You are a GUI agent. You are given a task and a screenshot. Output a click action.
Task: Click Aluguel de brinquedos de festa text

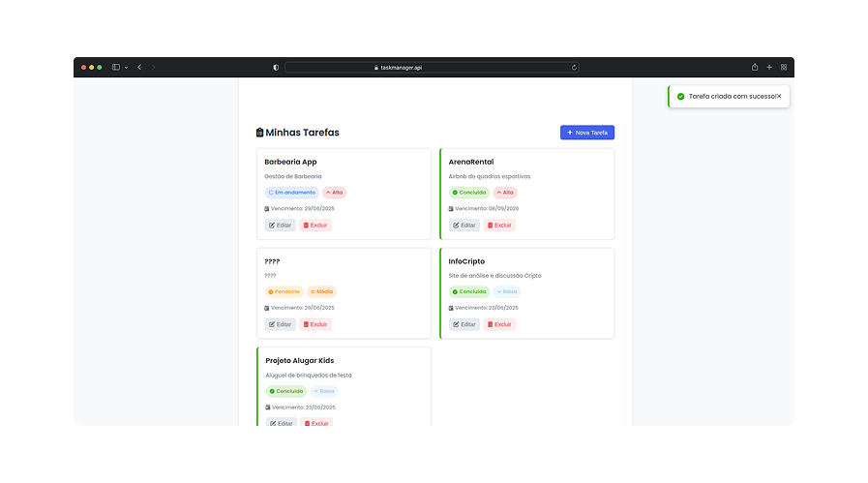click(309, 375)
